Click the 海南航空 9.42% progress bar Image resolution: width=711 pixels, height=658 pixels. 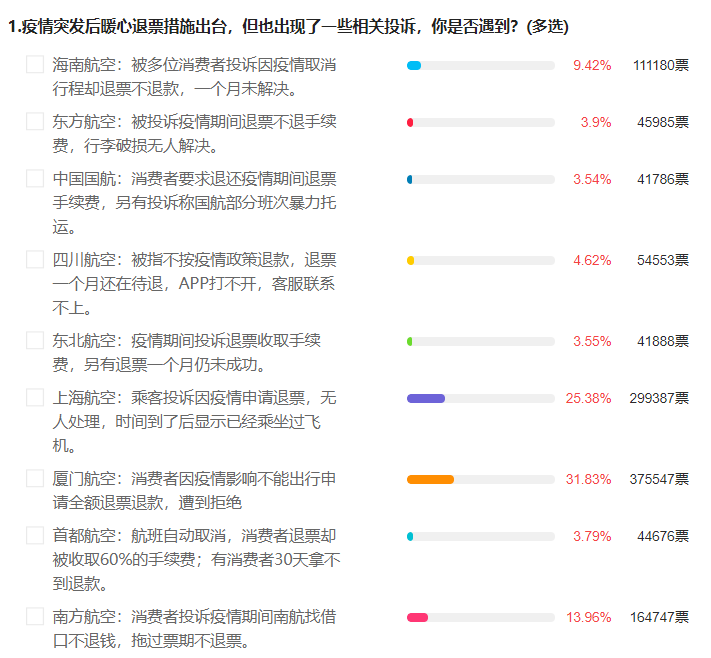click(x=481, y=66)
